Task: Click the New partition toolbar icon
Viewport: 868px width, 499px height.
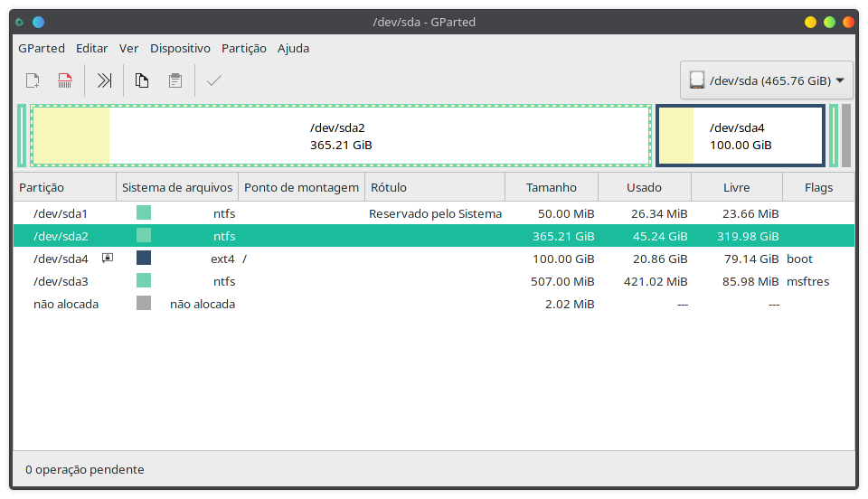Action: coord(33,80)
